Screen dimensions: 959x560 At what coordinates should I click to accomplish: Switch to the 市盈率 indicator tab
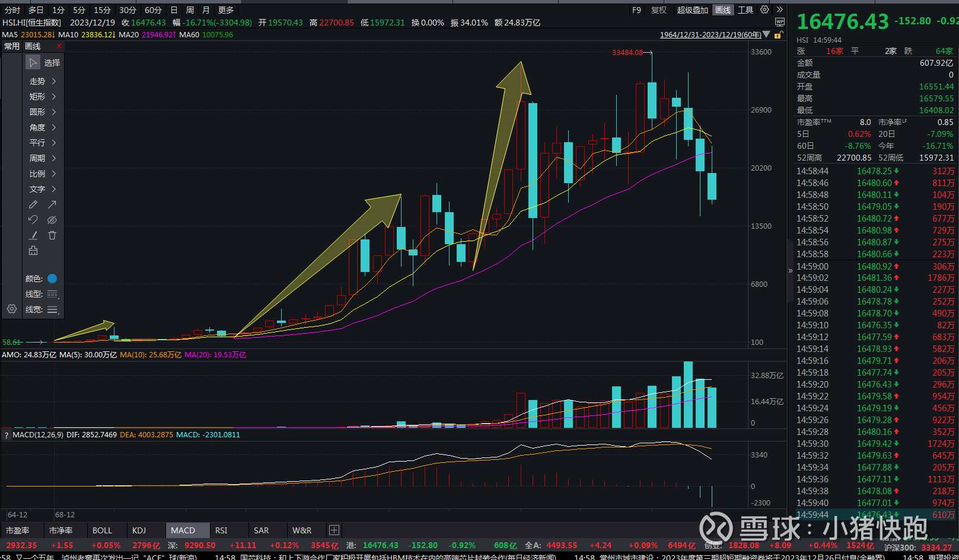(x=18, y=530)
